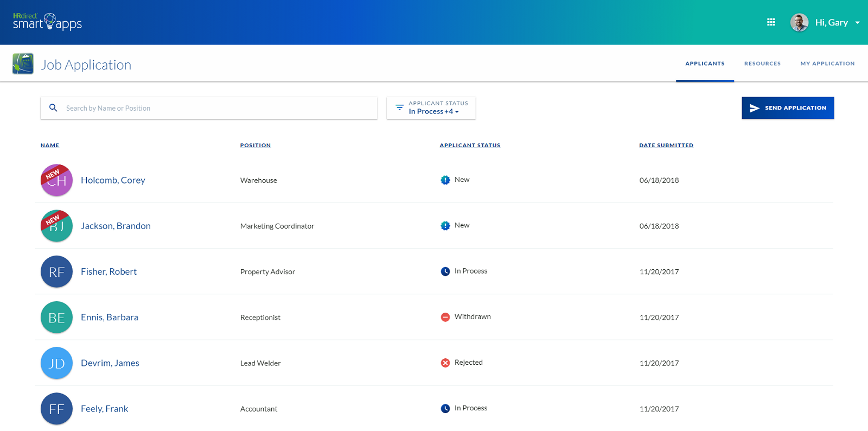
Task: Click Brandon Jackson's BJ avatar
Action: point(56,226)
